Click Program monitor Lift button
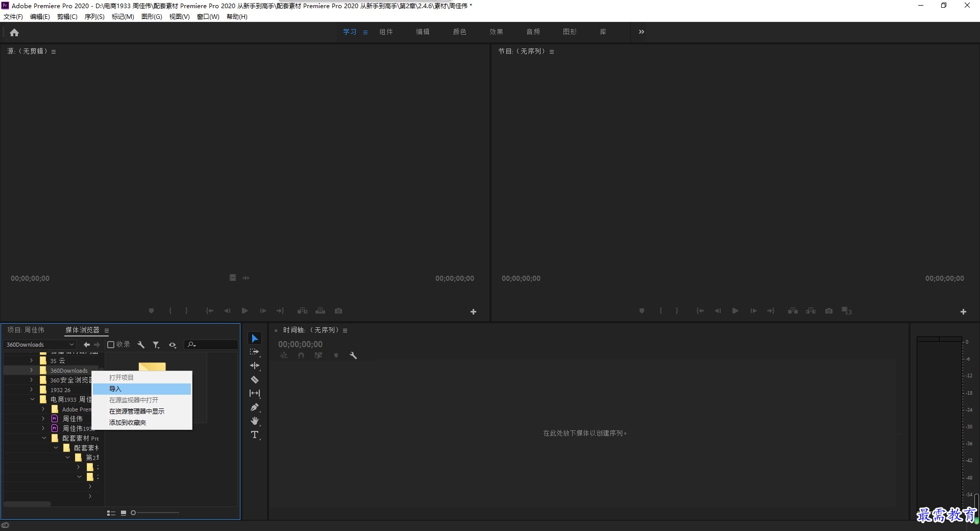This screenshot has width=980, height=531. [793, 311]
